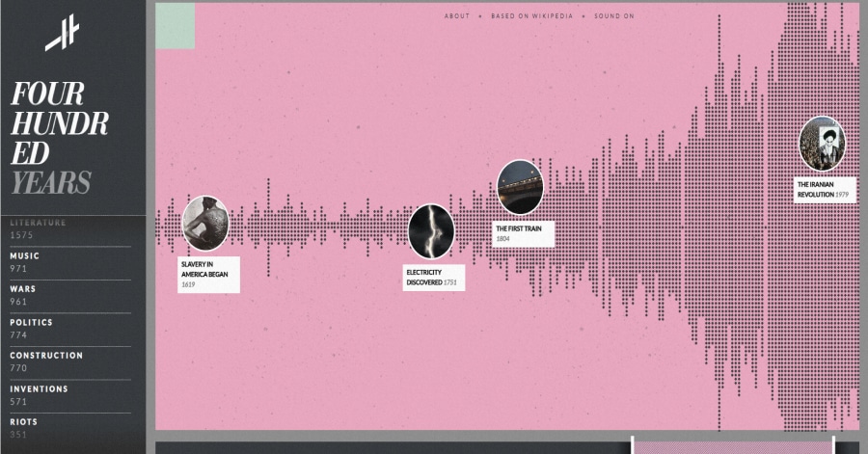Click the Slavery in America Began label
Viewport: 868px width, 454px height.
pyautogui.click(x=208, y=274)
